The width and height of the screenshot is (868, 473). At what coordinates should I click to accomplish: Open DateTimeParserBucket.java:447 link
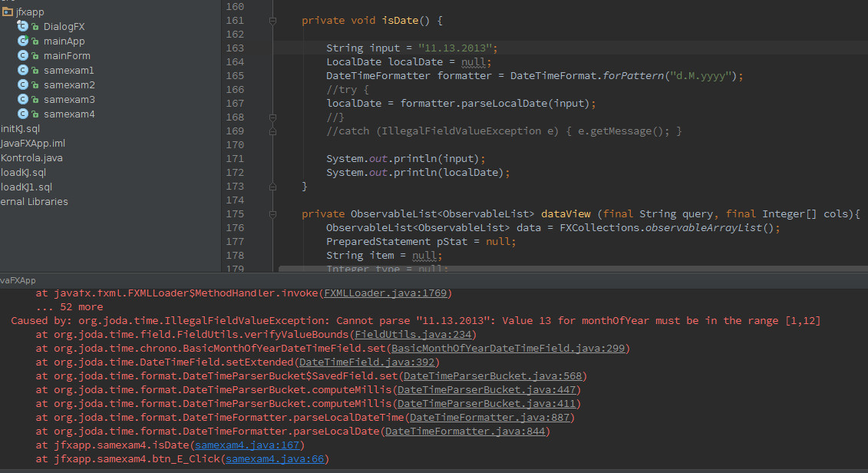pyautogui.click(x=487, y=390)
